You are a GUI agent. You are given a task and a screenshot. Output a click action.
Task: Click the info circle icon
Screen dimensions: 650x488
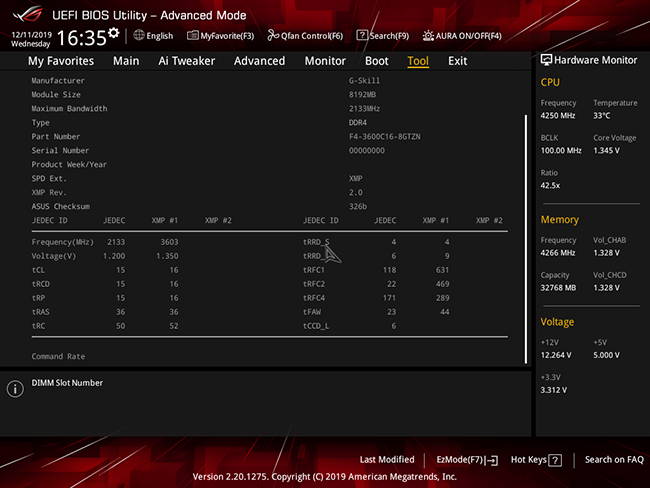click(x=15, y=389)
